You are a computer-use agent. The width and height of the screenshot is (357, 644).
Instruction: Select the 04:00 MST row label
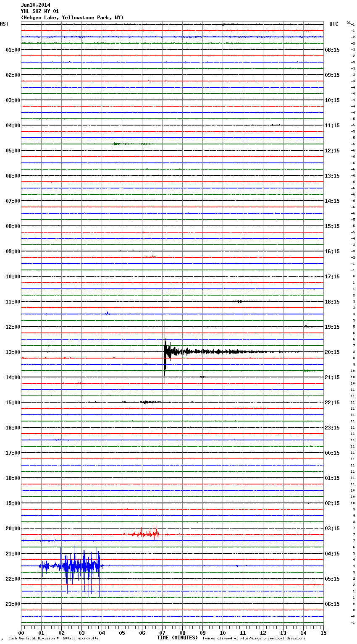(x=13, y=126)
